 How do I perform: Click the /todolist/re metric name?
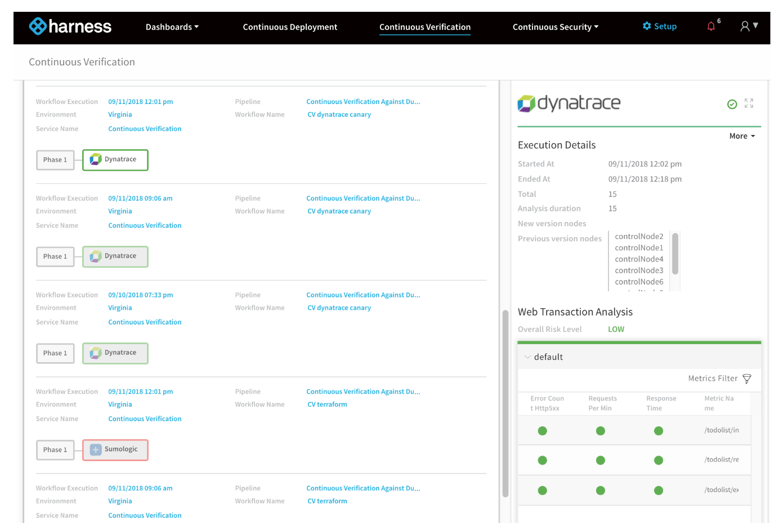pyautogui.click(x=722, y=459)
